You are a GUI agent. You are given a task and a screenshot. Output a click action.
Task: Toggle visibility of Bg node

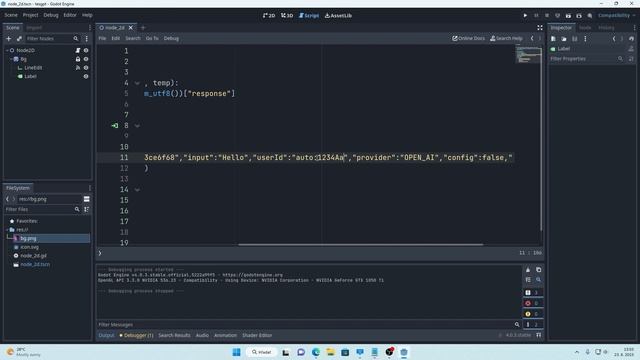(x=86, y=59)
